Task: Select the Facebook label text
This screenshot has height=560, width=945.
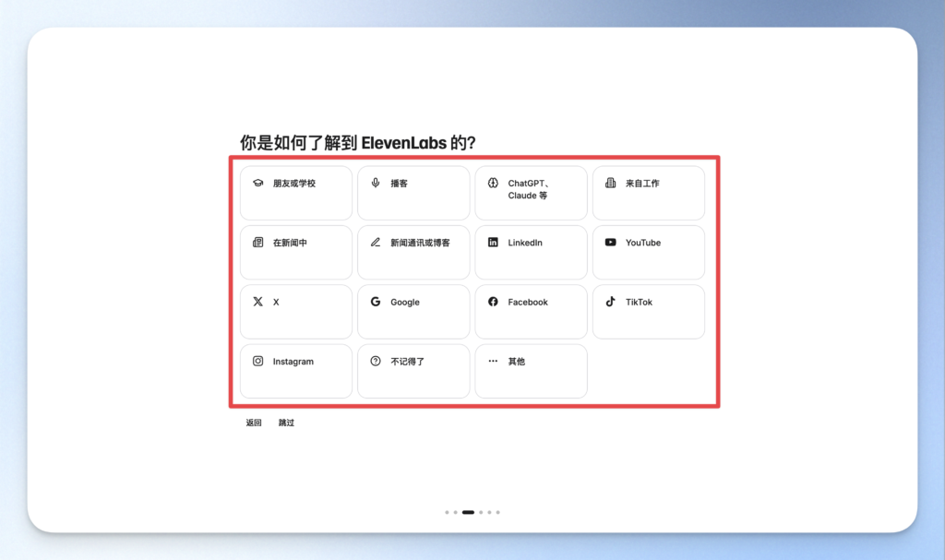Action: pos(528,302)
